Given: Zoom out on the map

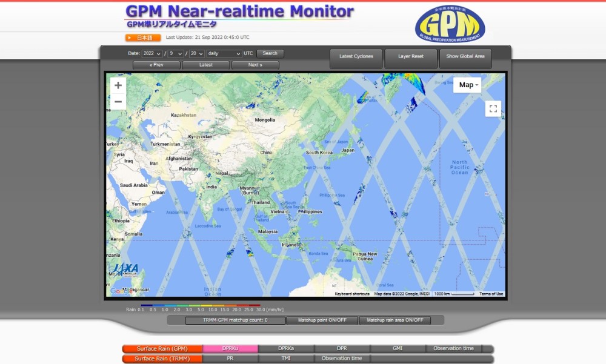Looking at the screenshot, I should point(118,102).
